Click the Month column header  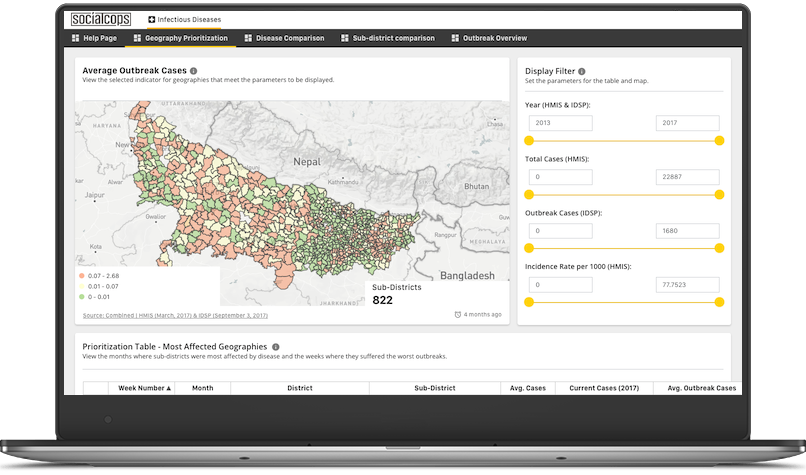point(203,388)
